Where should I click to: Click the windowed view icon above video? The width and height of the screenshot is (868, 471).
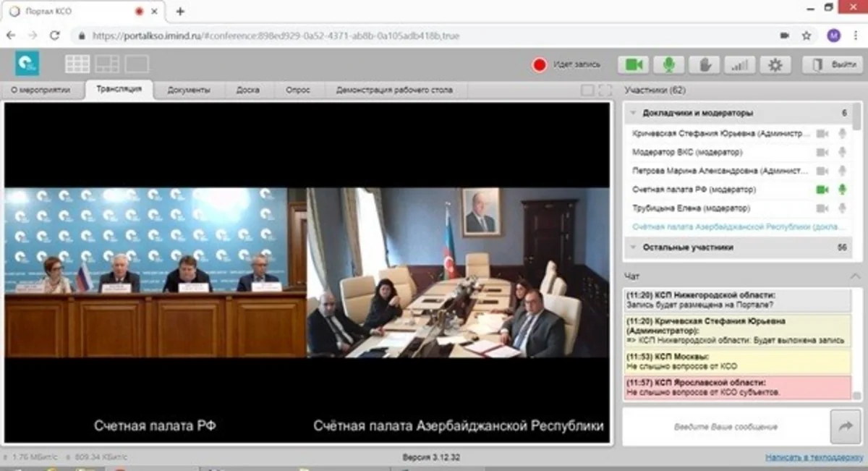(x=587, y=90)
